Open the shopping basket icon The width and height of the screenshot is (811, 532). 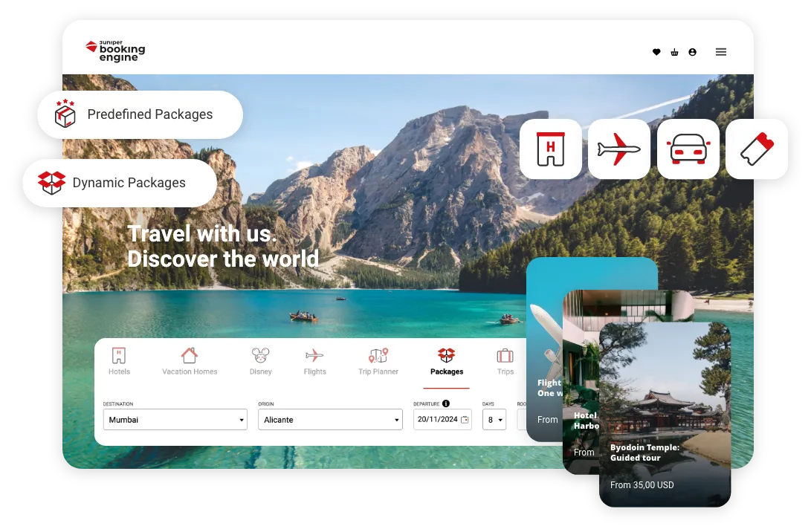674,52
